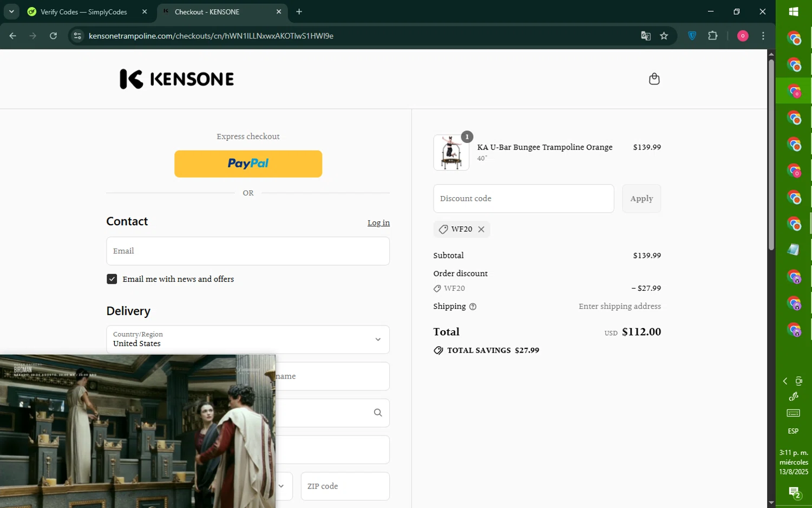The image size is (812, 508).
Task: Click the TOTAL SAVINGS $27.99 text
Action: pyautogui.click(x=493, y=350)
